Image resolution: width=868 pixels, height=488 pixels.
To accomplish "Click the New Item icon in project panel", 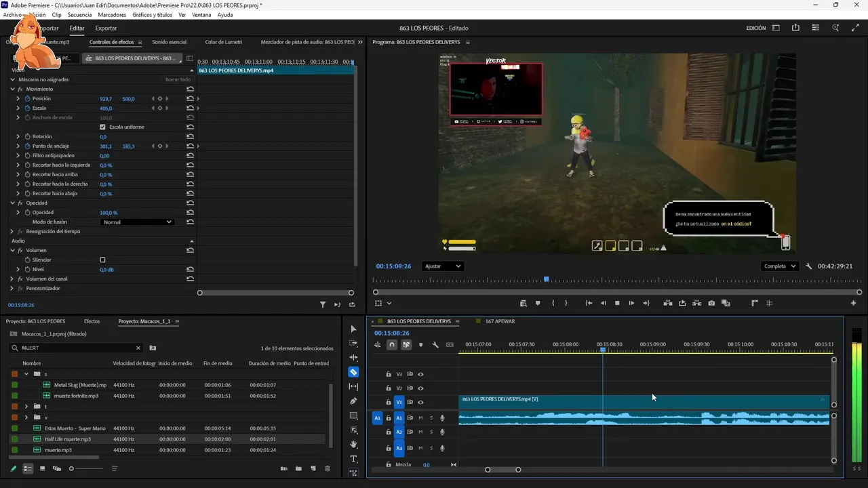I will 313,468.
